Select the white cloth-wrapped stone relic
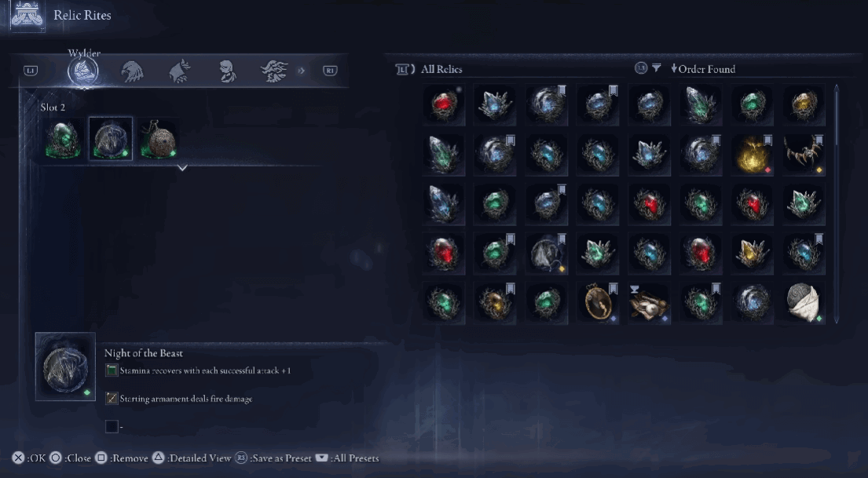868x478 pixels. click(804, 303)
